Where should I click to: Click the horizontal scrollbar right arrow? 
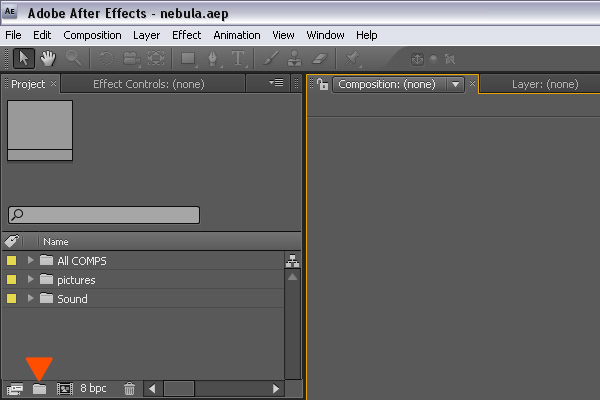276,389
